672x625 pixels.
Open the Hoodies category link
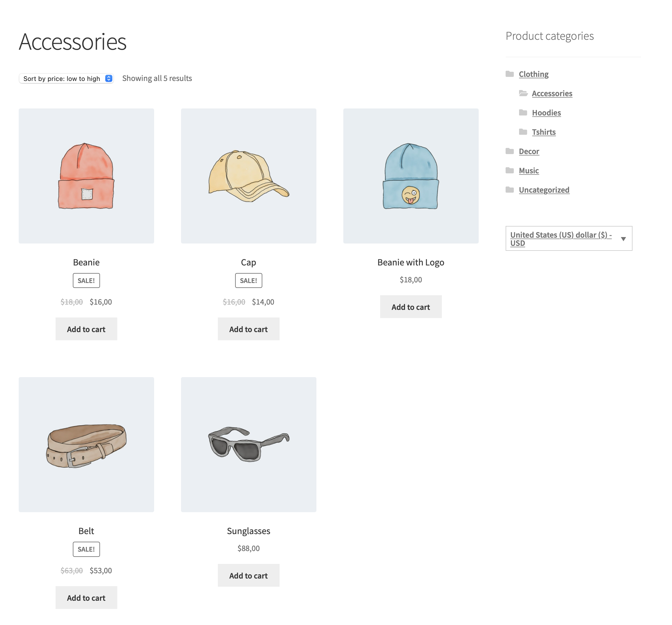tap(546, 113)
